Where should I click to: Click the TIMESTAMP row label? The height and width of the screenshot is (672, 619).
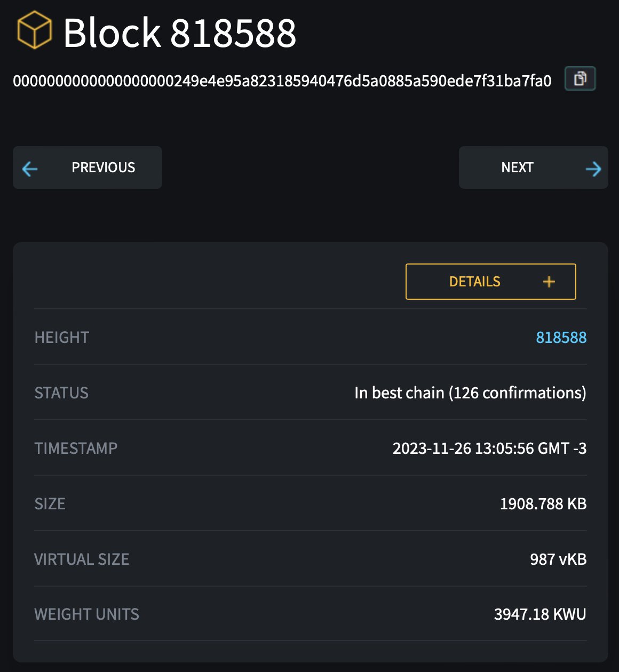[x=76, y=449]
